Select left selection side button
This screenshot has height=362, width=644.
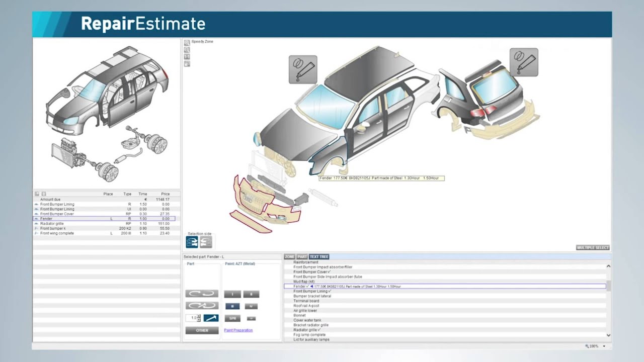pyautogui.click(x=192, y=242)
